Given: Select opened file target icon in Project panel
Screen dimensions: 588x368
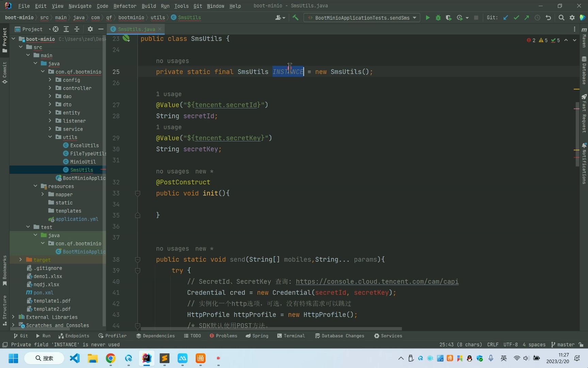Looking at the screenshot, I should click(x=55, y=29).
